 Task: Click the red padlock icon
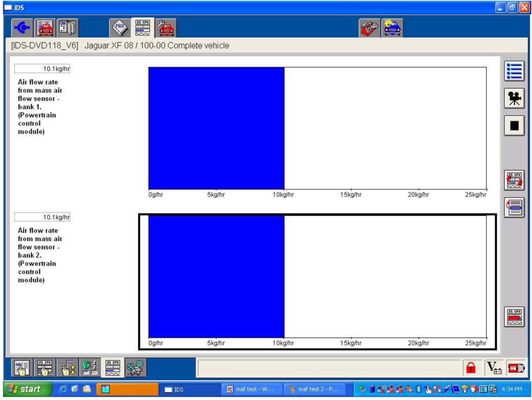pyautogui.click(x=471, y=367)
